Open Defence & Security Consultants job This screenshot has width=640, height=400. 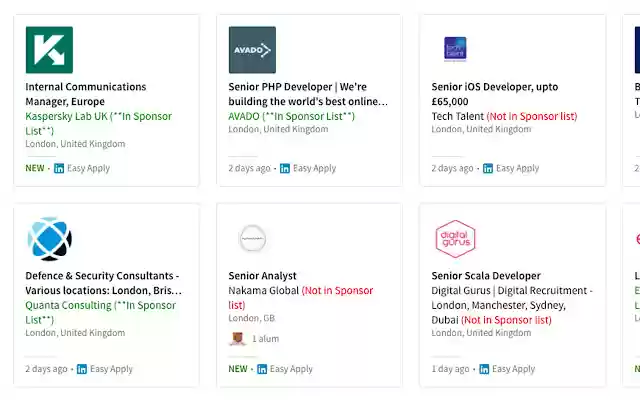(x=102, y=283)
